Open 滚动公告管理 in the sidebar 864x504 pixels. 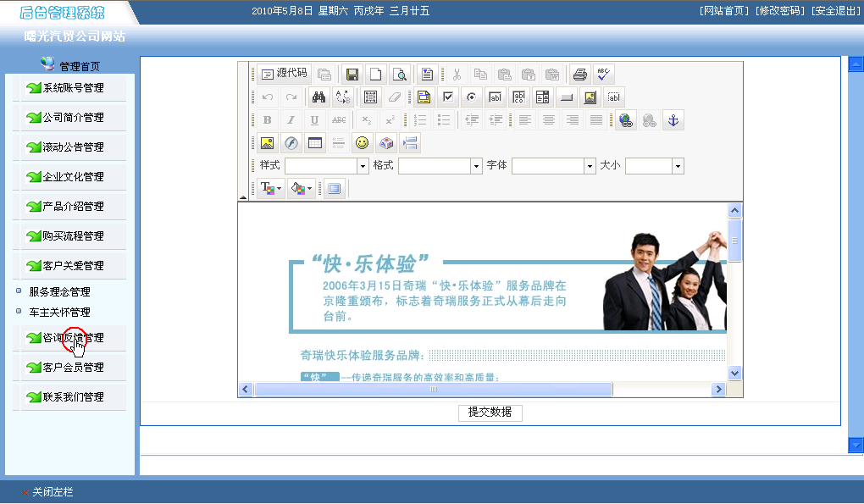point(74,147)
